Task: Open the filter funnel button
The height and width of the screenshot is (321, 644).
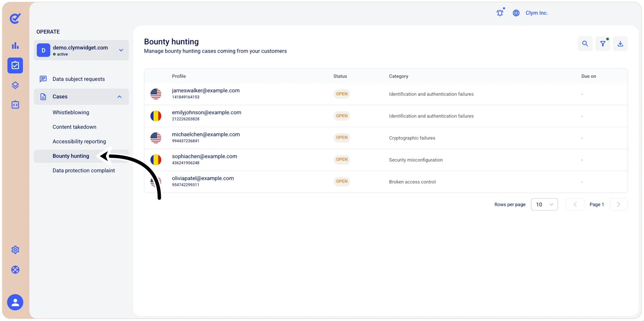Action: coord(603,44)
